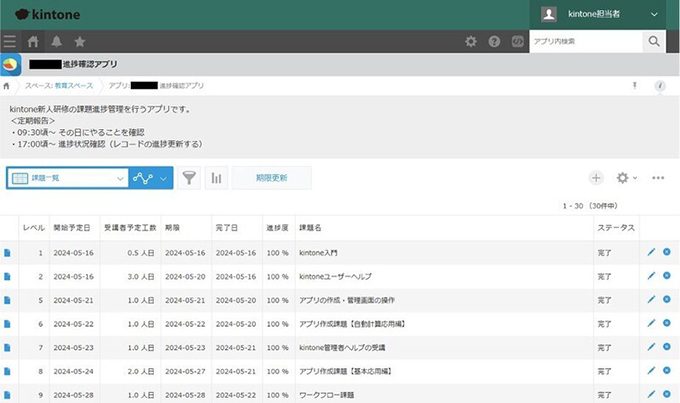
Task: Click the app pie chart icon
Action: tap(10, 65)
